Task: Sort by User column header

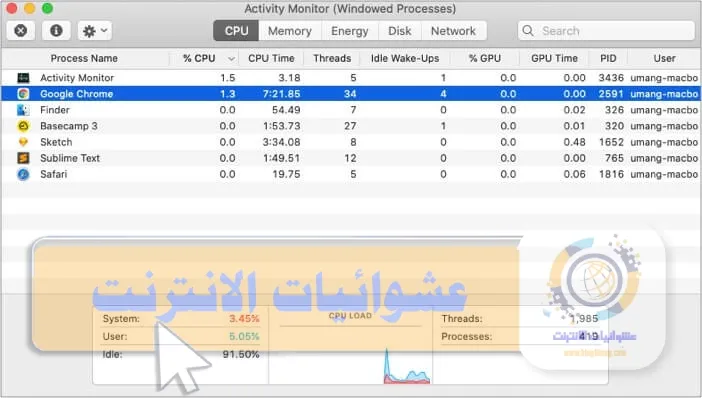Action: [x=664, y=58]
